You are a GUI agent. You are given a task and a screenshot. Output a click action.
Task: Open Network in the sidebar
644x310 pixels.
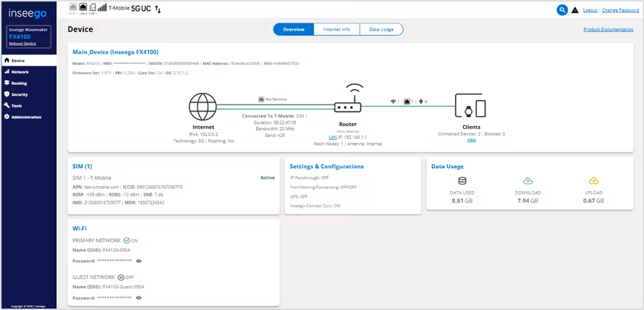pyautogui.click(x=20, y=72)
